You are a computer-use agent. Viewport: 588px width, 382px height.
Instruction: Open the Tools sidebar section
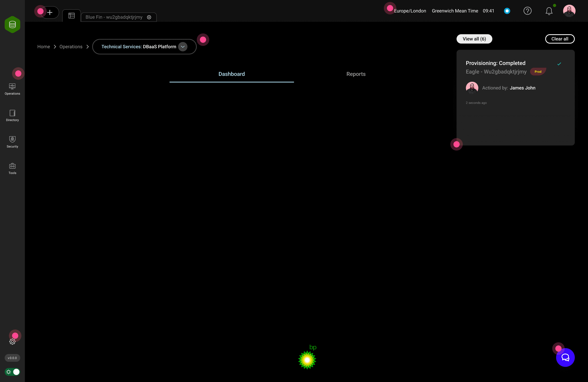point(12,168)
